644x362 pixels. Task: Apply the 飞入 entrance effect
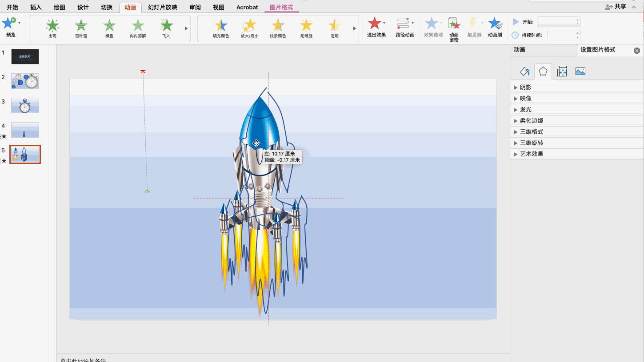(x=166, y=28)
